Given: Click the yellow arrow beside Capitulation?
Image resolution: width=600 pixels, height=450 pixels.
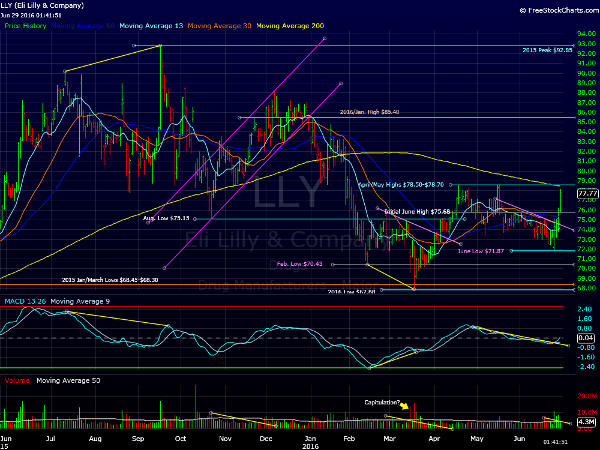Looking at the screenshot, I should point(405,406).
